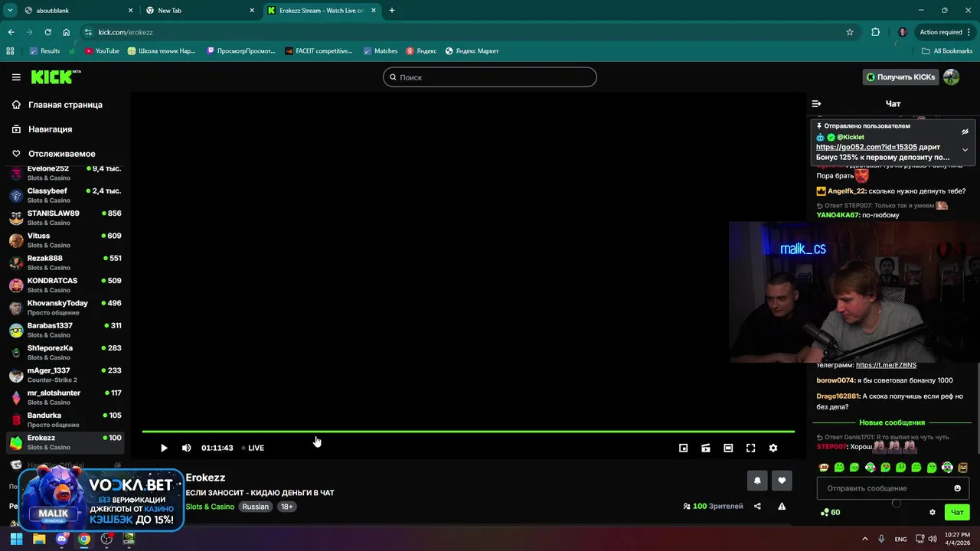Open chat settings gear icon

pos(933,512)
